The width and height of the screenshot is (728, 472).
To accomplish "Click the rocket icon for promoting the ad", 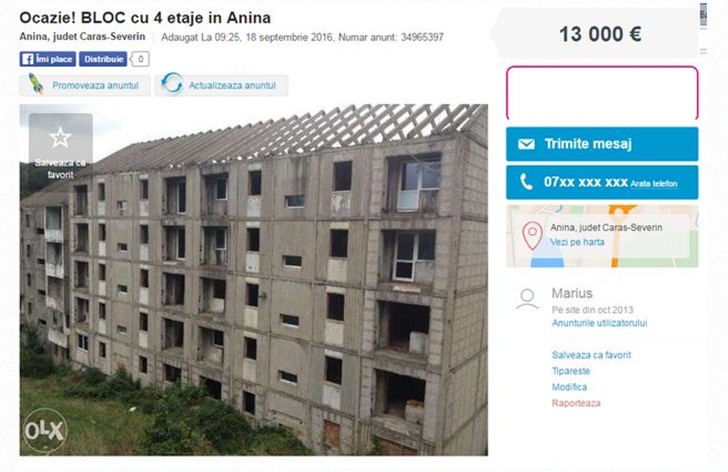I will point(36,84).
